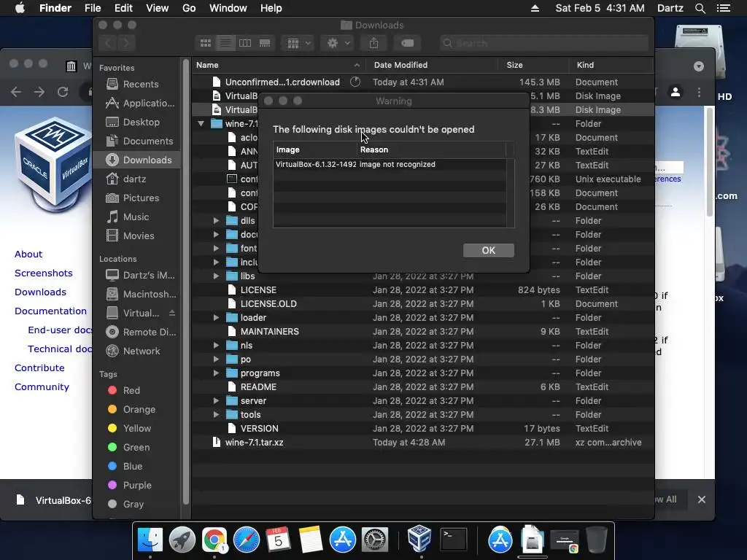Select Desktop in Finder sidebar
The width and height of the screenshot is (747, 560).
137,122
